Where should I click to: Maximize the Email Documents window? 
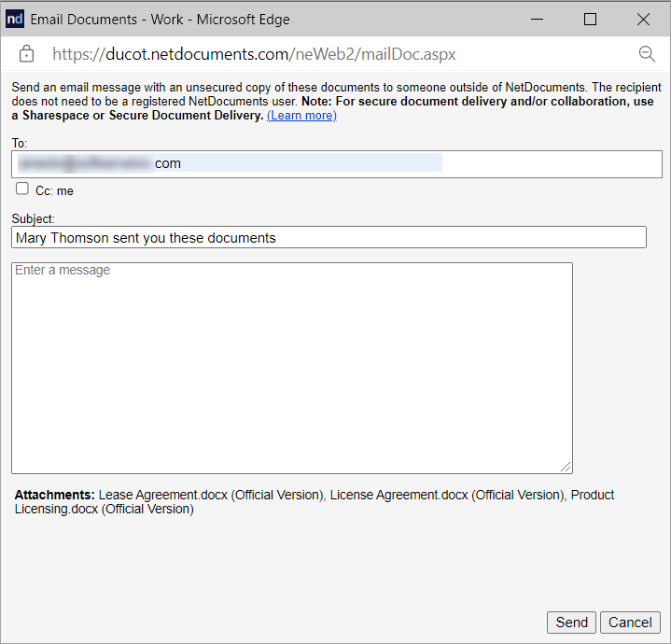[590, 19]
